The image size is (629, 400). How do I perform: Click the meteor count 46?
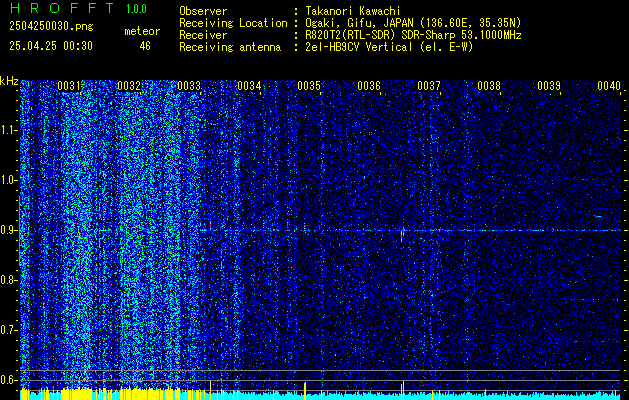coord(145,46)
